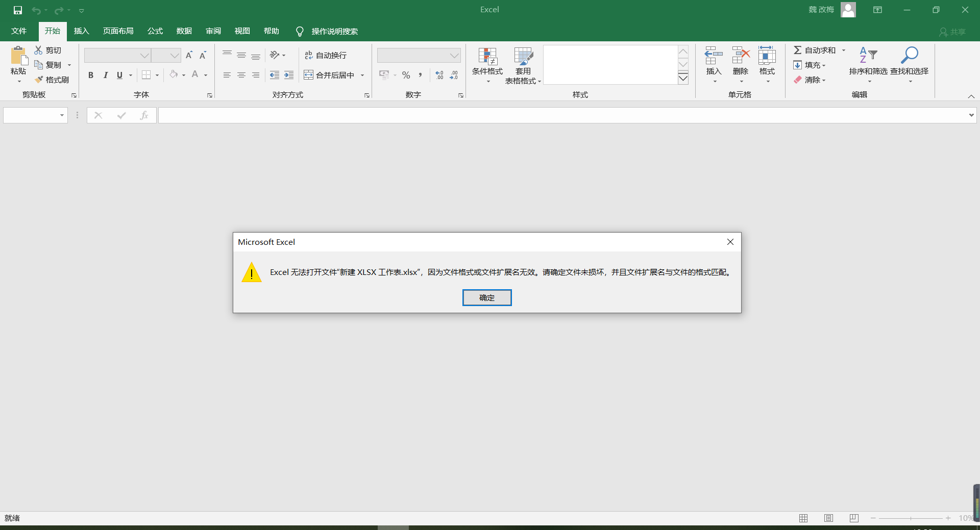This screenshot has height=530, width=980.
Task: Switch to the 公式 Formulas tab
Action: click(155, 31)
